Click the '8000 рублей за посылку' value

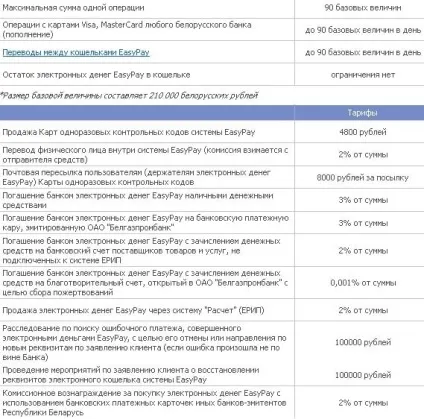(x=363, y=178)
